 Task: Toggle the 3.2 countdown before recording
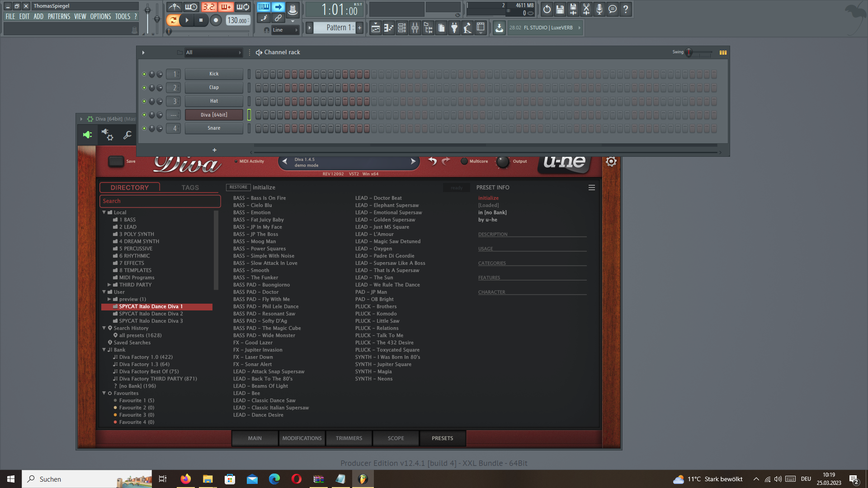(x=208, y=7)
